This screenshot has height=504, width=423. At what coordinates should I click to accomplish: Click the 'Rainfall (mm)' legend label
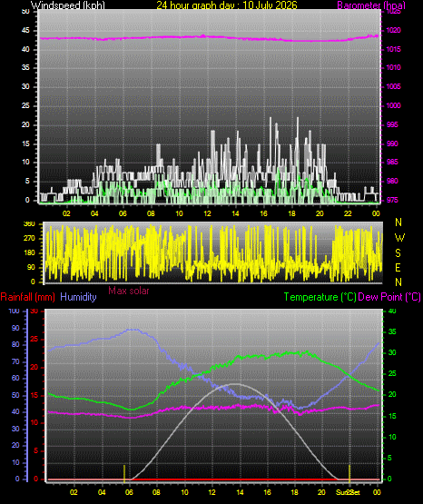click(x=27, y=297)
